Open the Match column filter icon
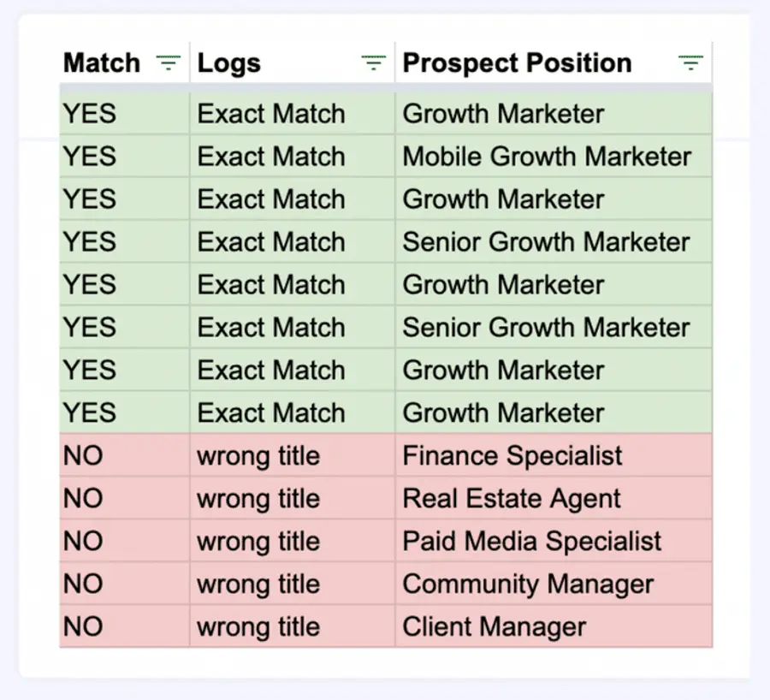Image resolution: width=770 pixels, height=700 pixels. (x=168, y=62)
